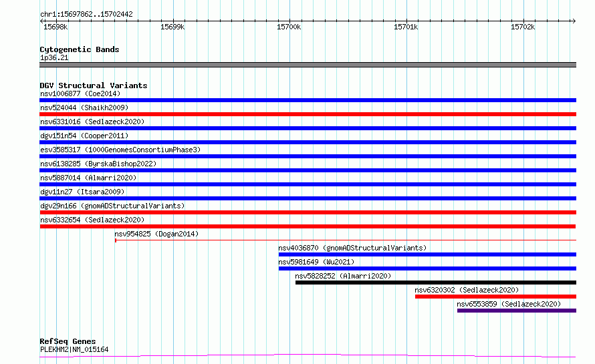The width and height of the screenshot is (595, 364).
Task: Click the nsv5887014 (Almarri2020) blue bar
Action: click(x=308, y=184)
